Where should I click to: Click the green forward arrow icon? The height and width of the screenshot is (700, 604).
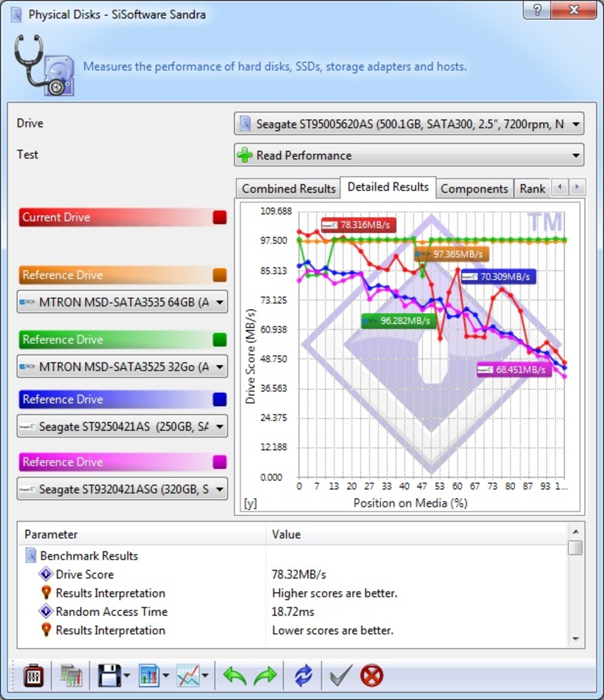pos(265,675)
